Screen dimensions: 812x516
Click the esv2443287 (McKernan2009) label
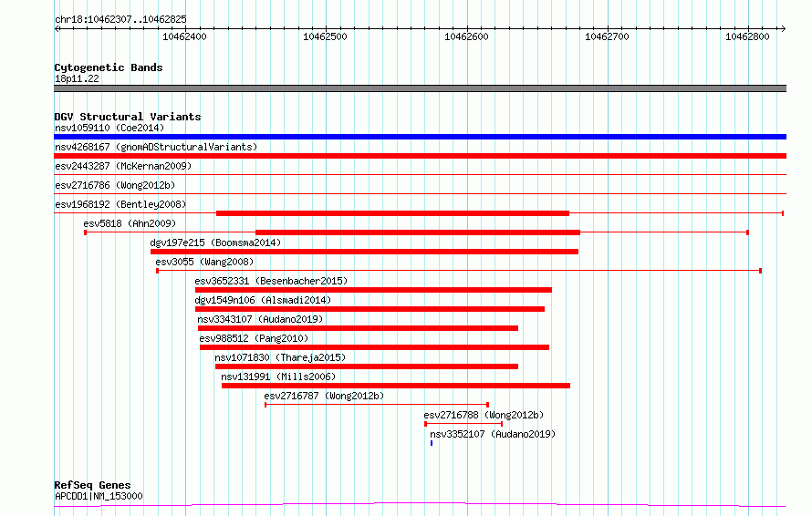coord(123,166)
